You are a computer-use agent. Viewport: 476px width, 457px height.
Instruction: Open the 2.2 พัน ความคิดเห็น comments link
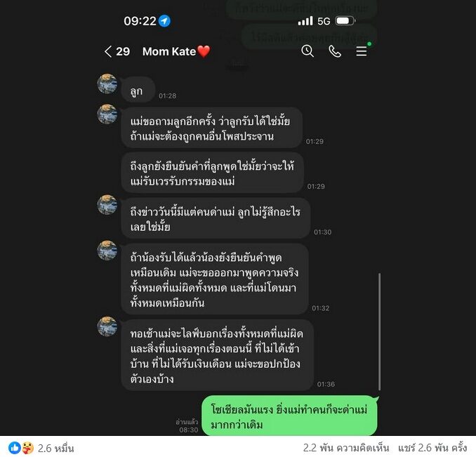coord(346,448)
